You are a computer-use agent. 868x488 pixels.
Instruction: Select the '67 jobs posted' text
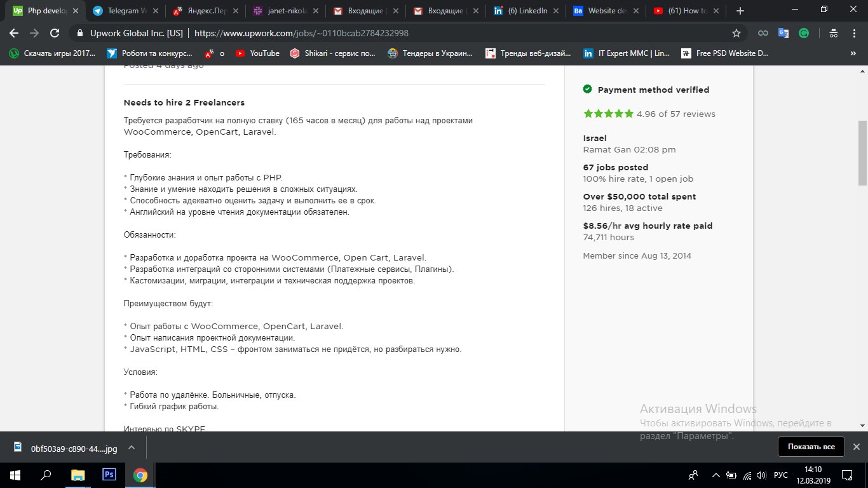[616, 168]
